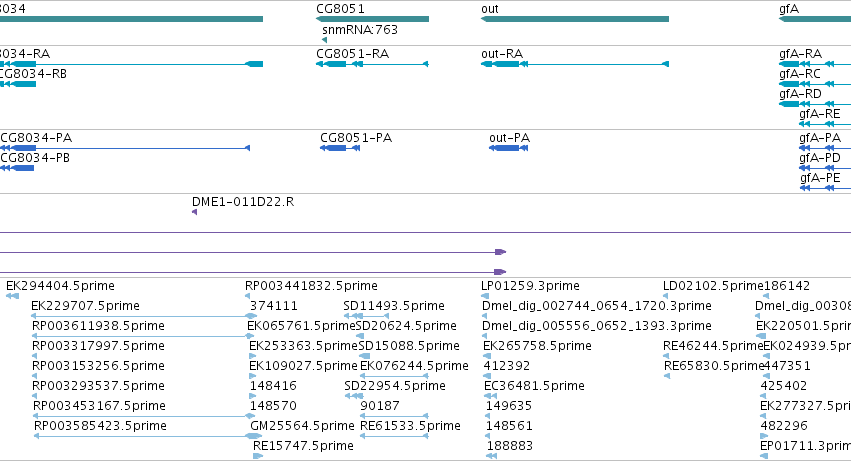Click the snmRNA:763 feature arrow
This screenshot has width=851, height=461.
tap(325, 40)
